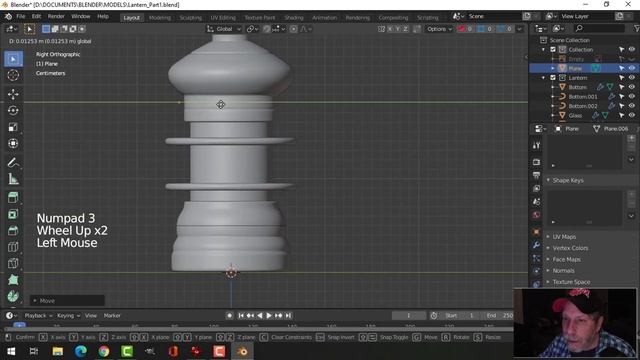Open View Layer properties tab
This screenshot has height=360, width=640.
[x=536, y=189]
